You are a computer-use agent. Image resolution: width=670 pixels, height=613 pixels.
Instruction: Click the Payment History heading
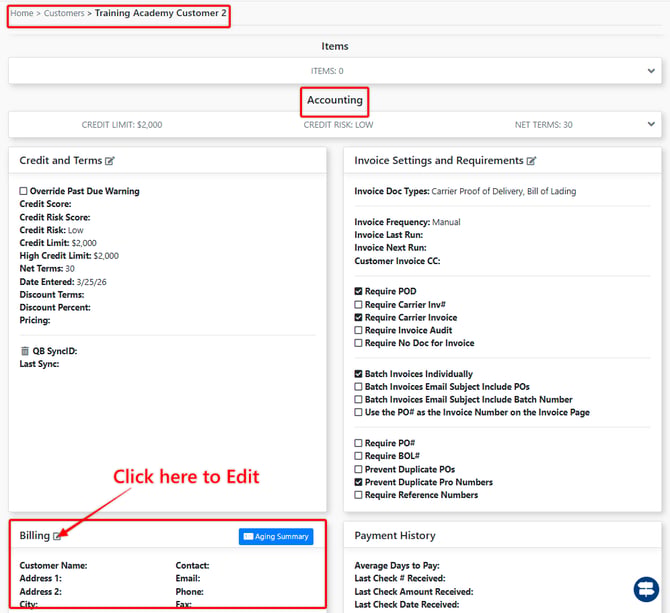tap(395, 536)
